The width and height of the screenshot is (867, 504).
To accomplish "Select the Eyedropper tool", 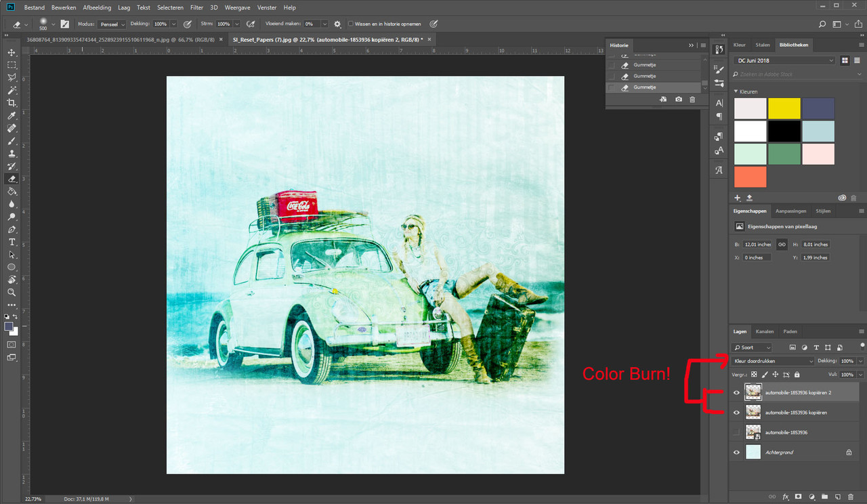I will pos(12,116).
